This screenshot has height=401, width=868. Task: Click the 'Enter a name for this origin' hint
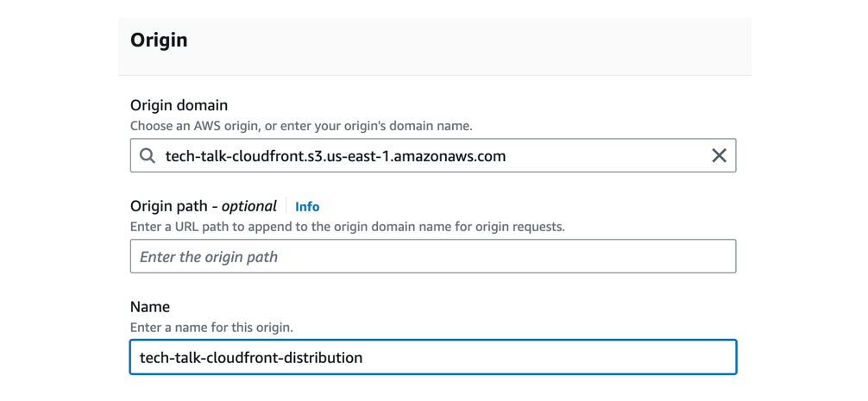click(211, 328)
